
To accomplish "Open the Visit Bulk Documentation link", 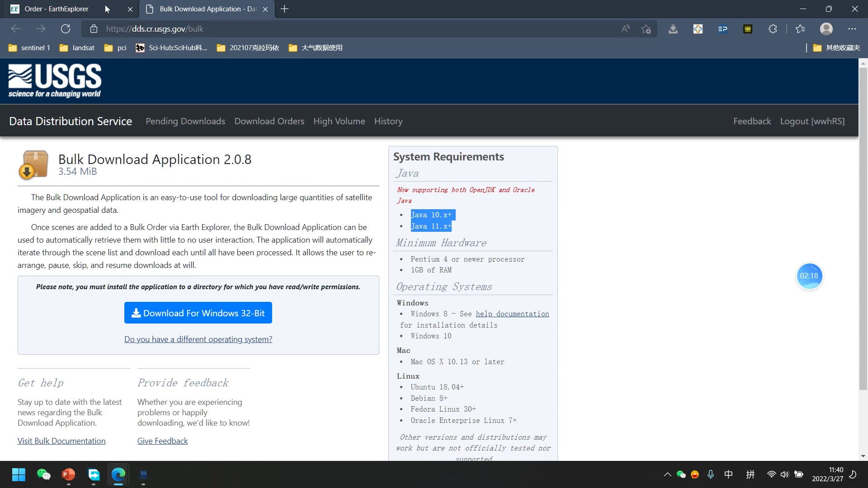I will click(x=61, y=441).
